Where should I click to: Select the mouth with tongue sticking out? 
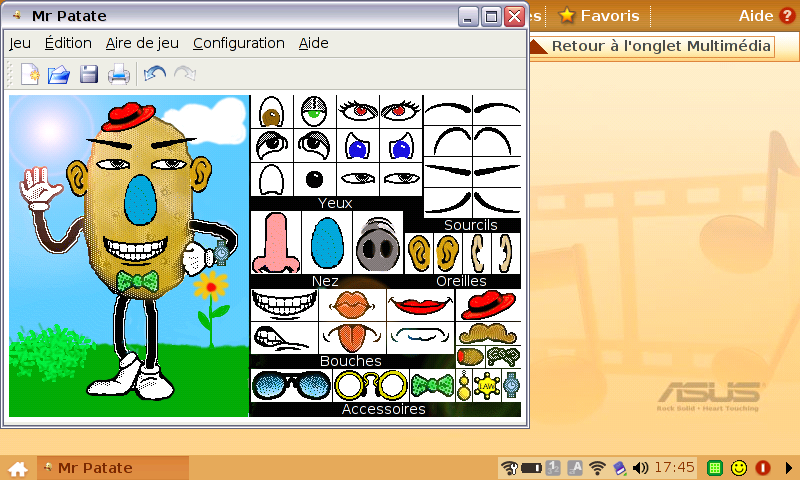353,338
